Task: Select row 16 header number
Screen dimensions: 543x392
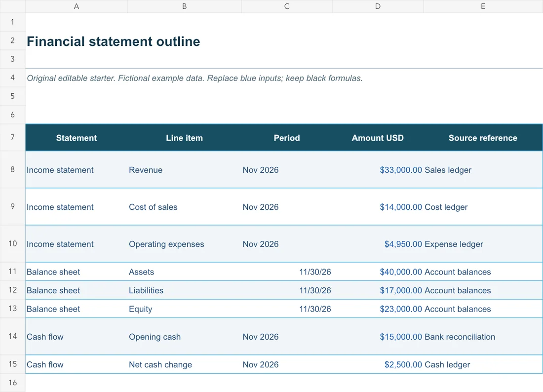Action: coord(12,383)
